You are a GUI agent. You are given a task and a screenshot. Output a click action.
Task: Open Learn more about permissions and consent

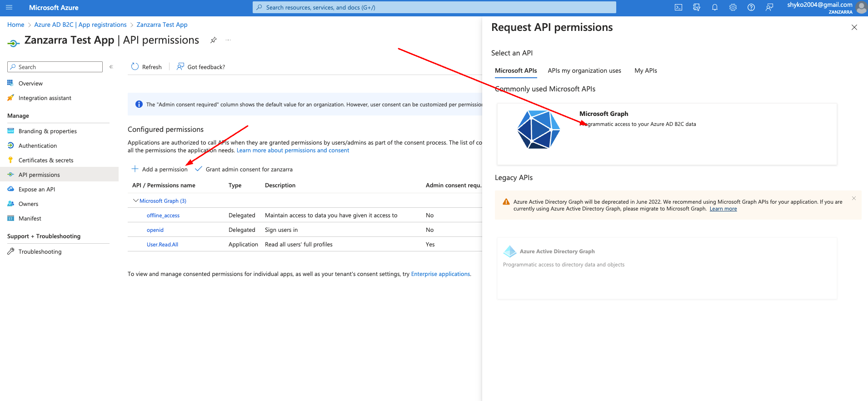[x=293, y=150]
